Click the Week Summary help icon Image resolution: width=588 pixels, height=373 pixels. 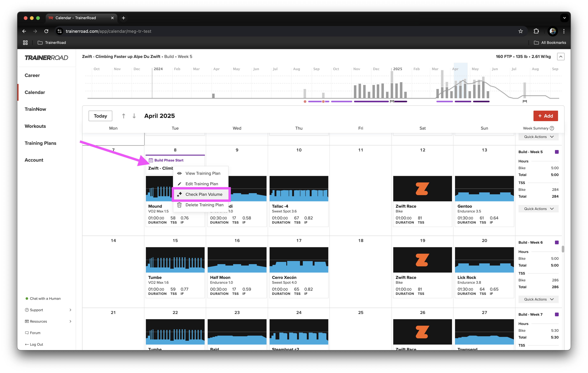pos(552,128)
